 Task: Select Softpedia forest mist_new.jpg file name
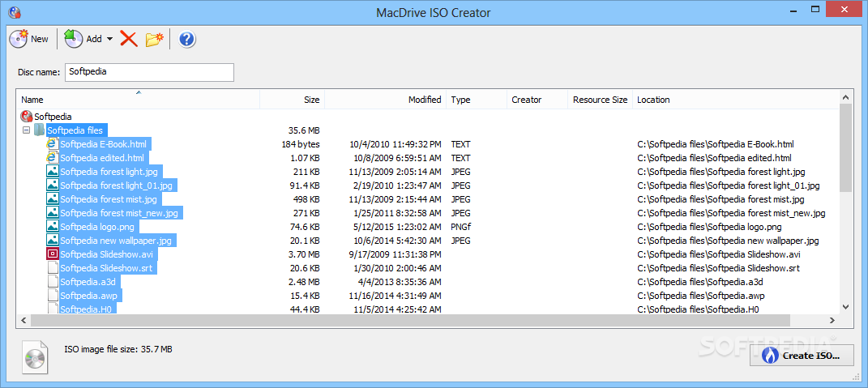tap(119, 213)
